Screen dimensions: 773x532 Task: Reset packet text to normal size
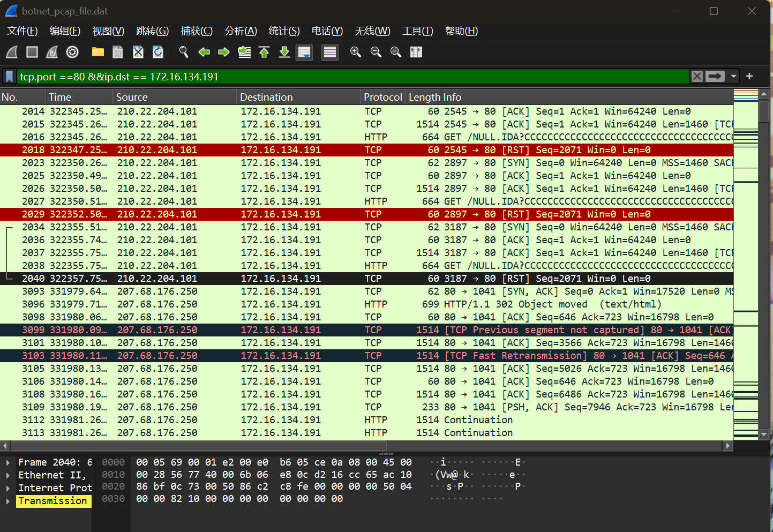point(396,52)
